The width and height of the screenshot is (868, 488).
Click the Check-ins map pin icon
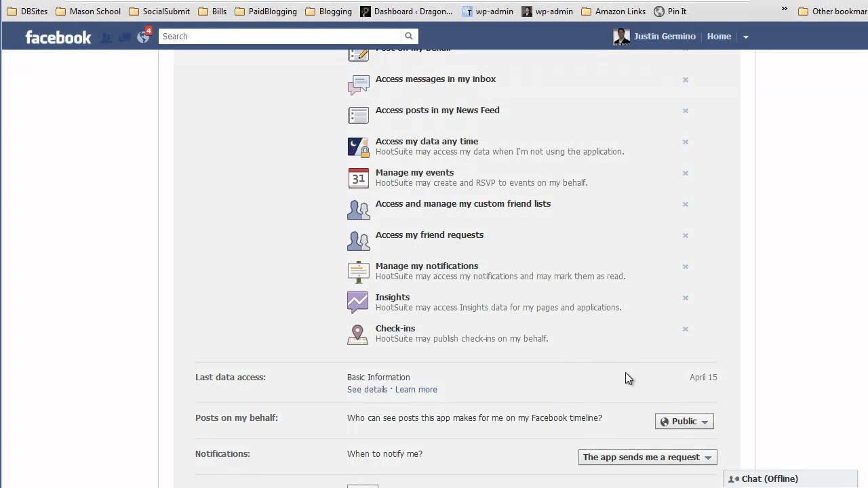357,334
